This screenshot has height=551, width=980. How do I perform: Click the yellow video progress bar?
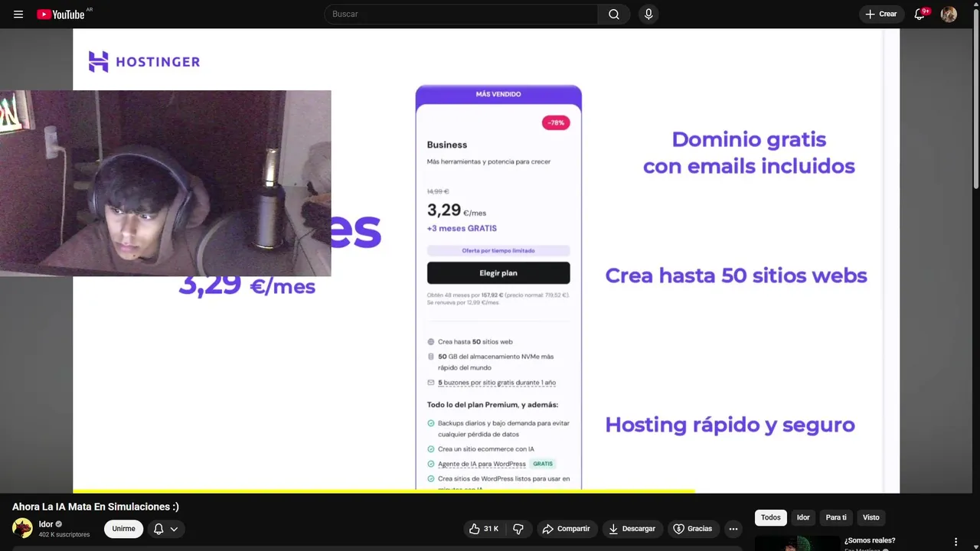(383, 491)
